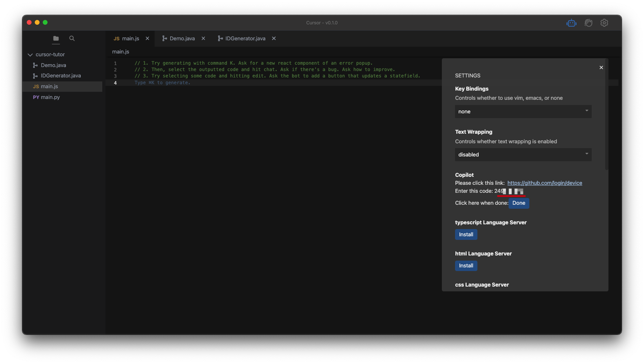This screenshot has width=644, height=364.
Task: Open IDGenerator.java in the file tree
Action: [x=61, y=75]
